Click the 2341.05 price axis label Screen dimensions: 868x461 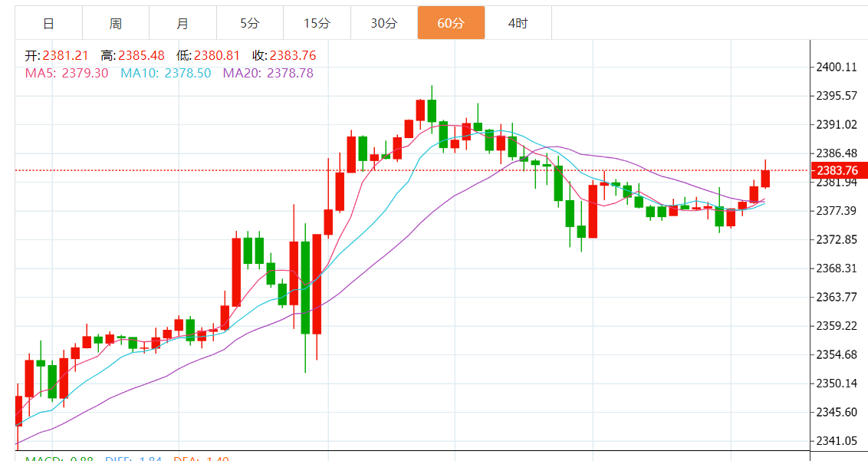[837, 441]
